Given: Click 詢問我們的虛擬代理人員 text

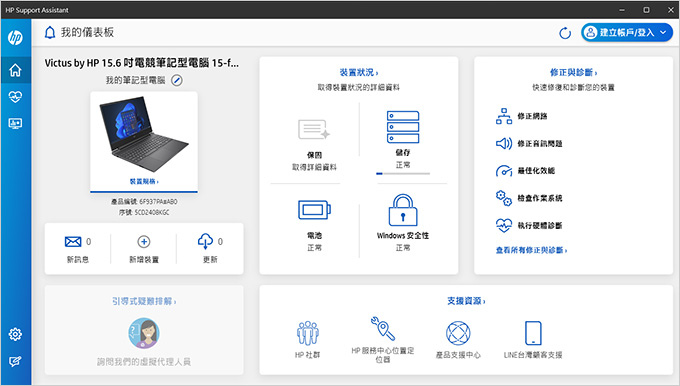Looking at the screenshot, I should point(144,362).
